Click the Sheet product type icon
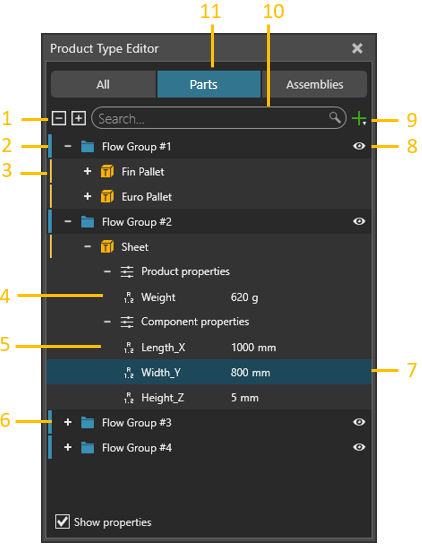The width and height of the screenshot is (422, 548). (107, 247)
